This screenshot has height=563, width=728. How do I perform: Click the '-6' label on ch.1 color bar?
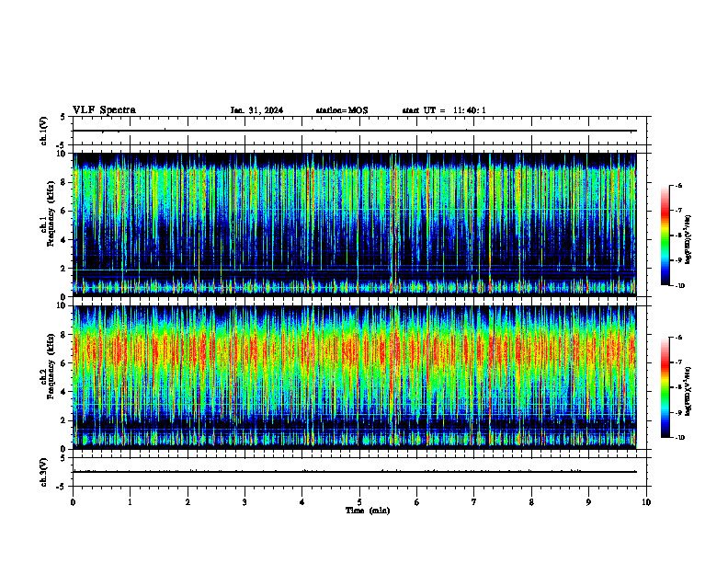tap(678, 185)
